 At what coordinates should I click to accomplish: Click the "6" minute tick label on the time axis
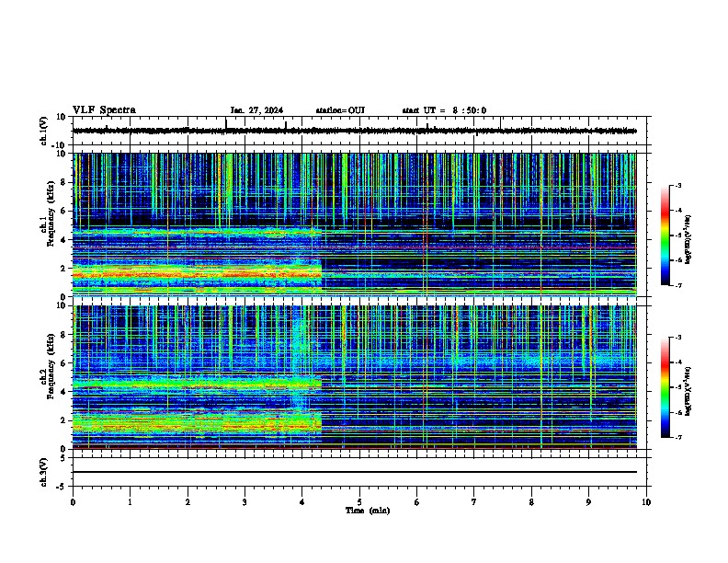(416, 502)
